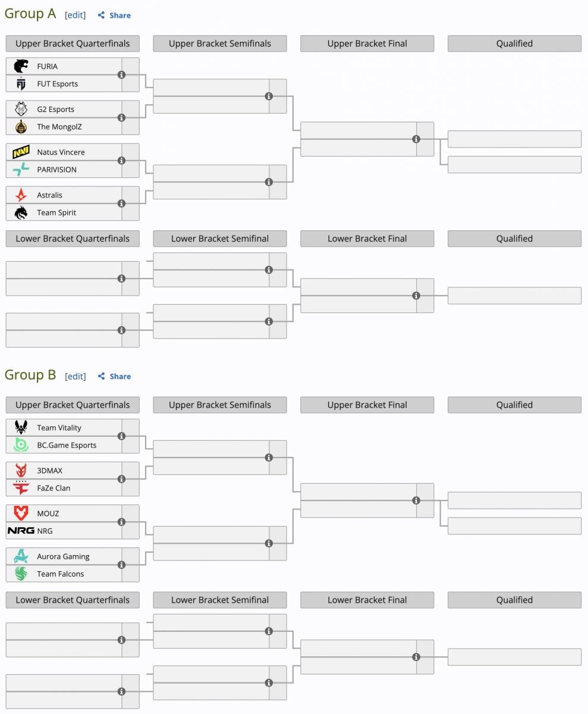Viewport: 588px width, 714px height.
Task: Click the MOUZ team logo
Action: (21, 513)
